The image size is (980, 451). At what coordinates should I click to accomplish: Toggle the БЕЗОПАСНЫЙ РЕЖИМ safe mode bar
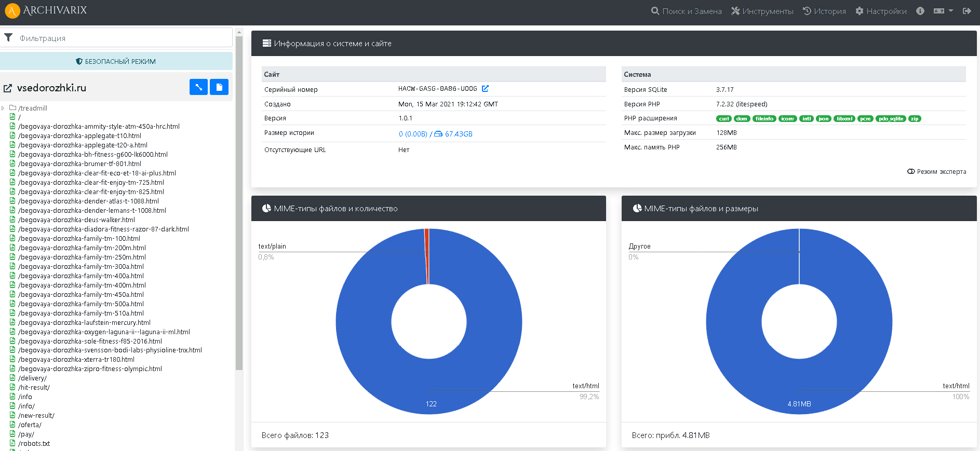(116, 61)
